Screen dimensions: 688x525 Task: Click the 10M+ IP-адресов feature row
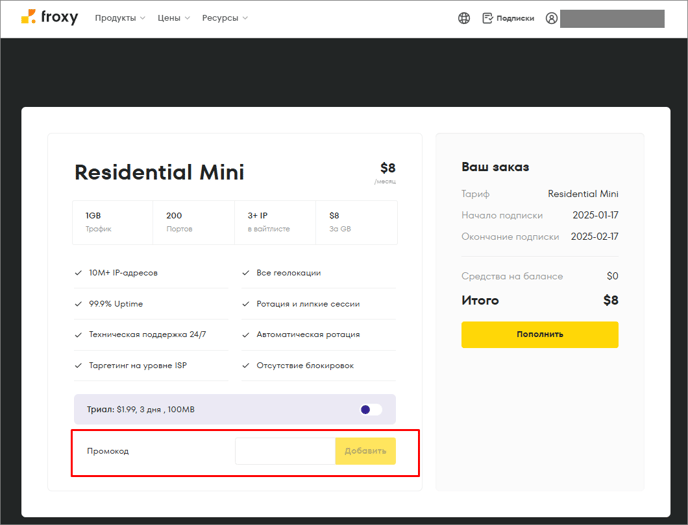pyautogui.click(x=151, y=273)
